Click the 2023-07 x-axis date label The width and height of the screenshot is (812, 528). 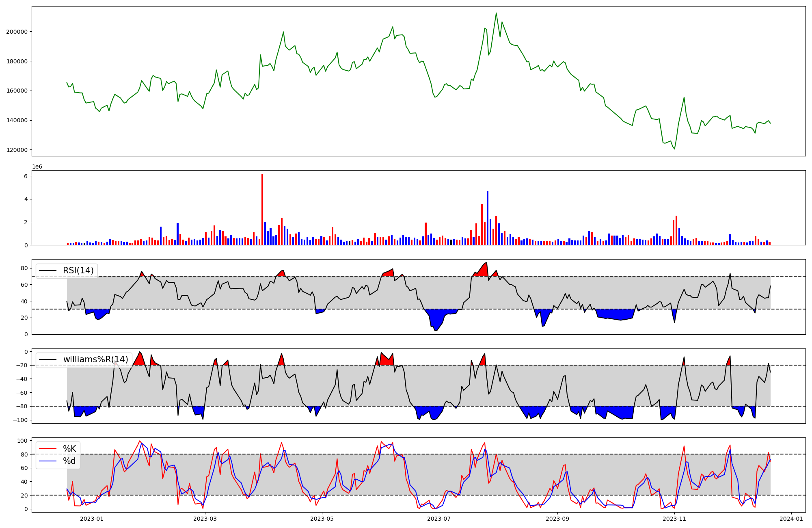click(439, 519)
